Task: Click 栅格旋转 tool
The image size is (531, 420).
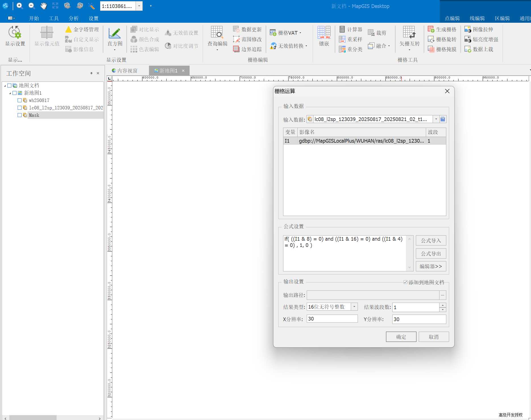Action: tap(442, 39)
